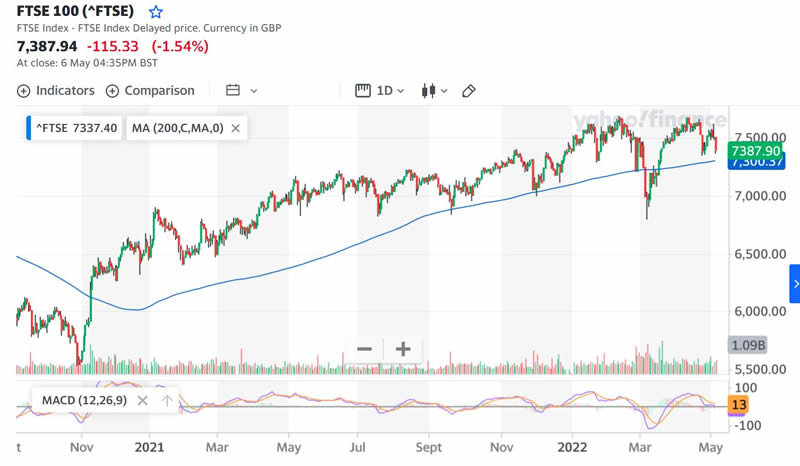Open the Comparison menu
Viewport: 800px width, 466px height.
click(150, 91)
